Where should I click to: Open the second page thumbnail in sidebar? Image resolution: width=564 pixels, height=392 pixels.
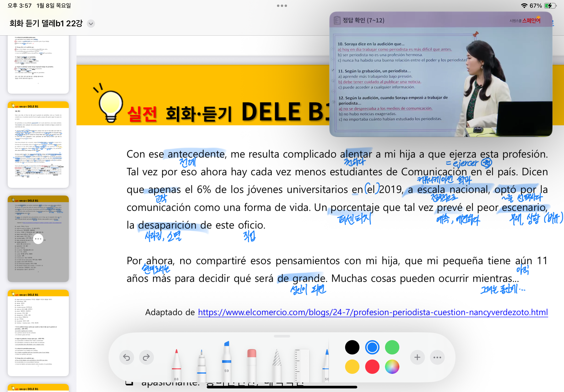pos(38,144)
